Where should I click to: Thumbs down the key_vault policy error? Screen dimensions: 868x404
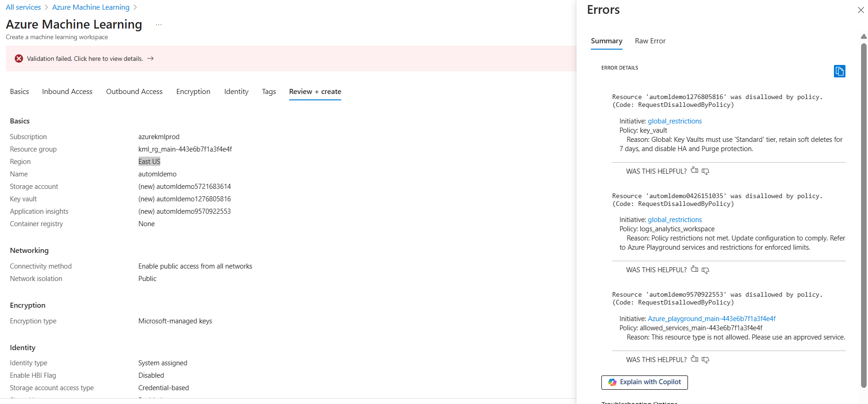click(705, 171)
